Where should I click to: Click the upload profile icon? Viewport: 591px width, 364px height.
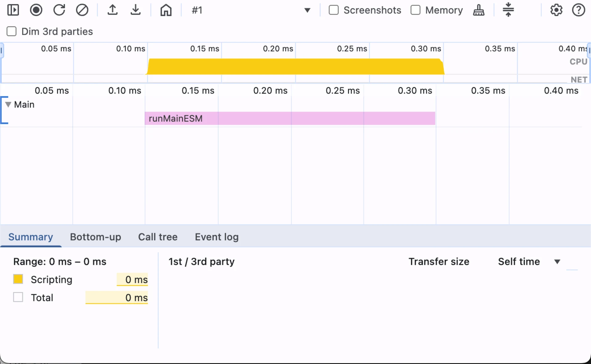point(113,10)
